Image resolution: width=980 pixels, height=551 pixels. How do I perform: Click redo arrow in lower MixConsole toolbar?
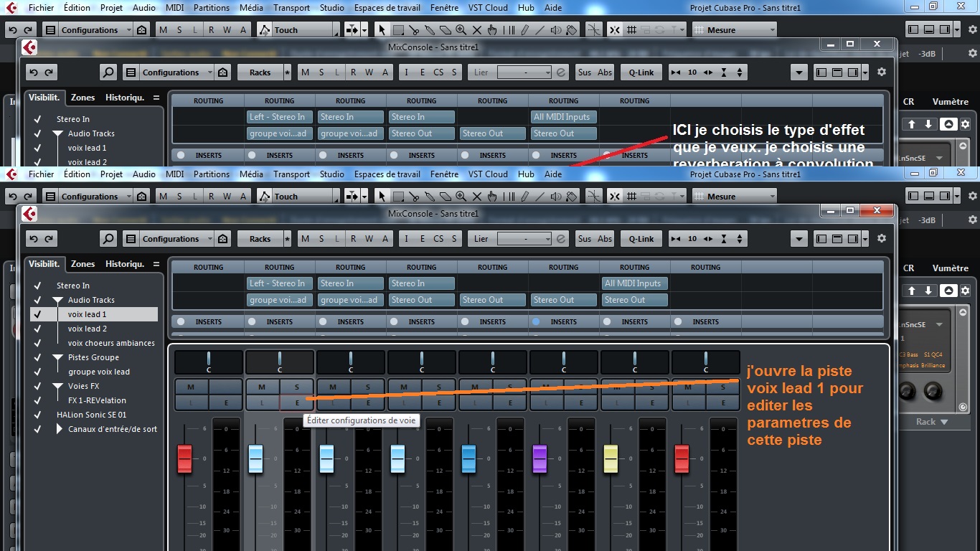(x=47, y=239)
